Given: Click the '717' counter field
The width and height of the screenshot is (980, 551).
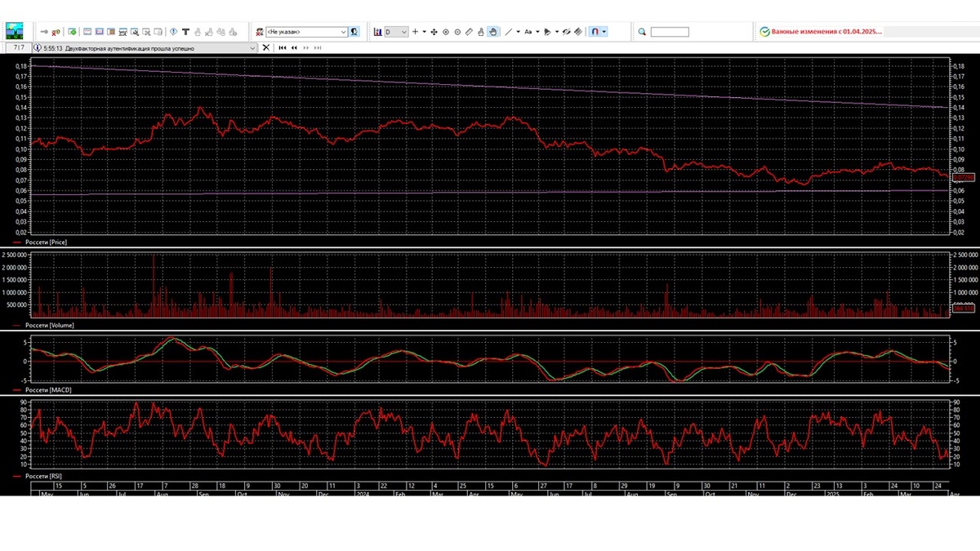Looking at the screenshot, I should coord(18,48).
